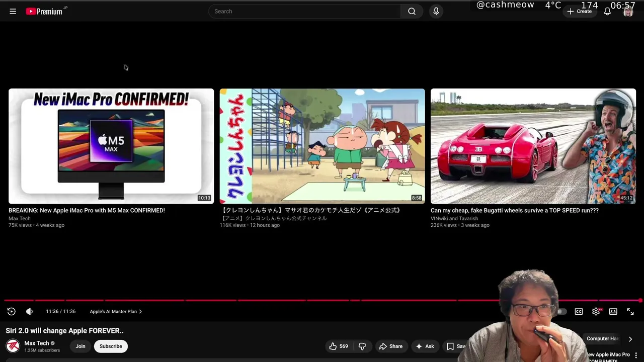Open fake Bugatti wheels video title

(x=515, y=210)
